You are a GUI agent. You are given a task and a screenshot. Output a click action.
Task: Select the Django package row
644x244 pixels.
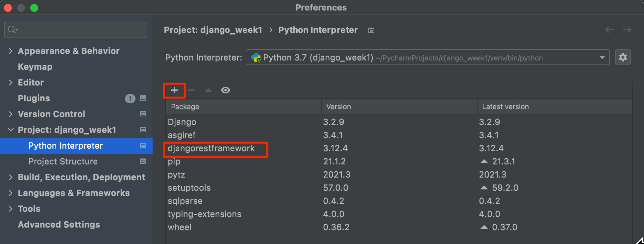399,122
